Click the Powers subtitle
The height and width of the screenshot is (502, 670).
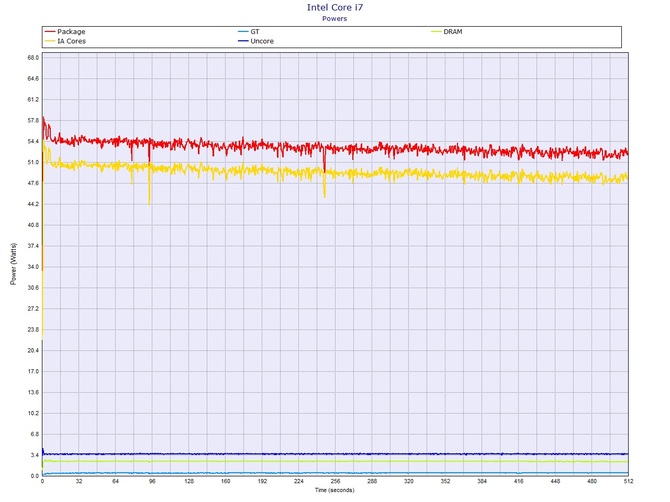335,19
